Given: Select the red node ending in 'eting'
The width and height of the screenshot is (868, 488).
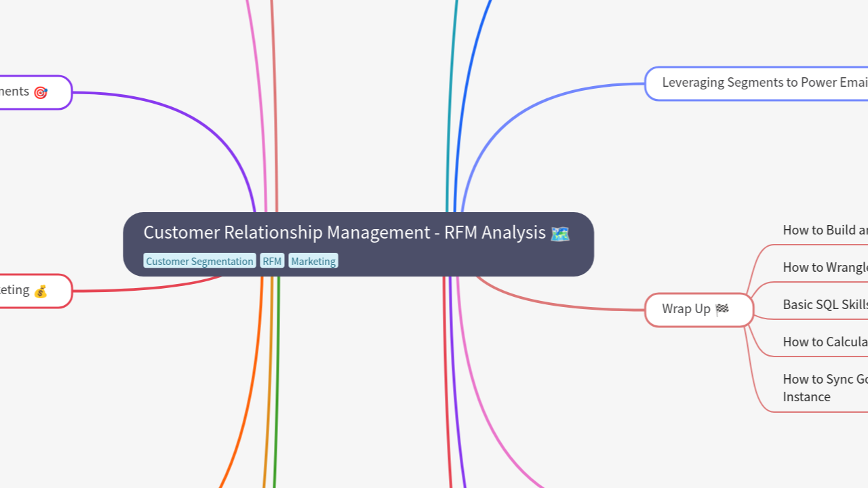Looking at the screenshot, I should [x=35, y=291].
